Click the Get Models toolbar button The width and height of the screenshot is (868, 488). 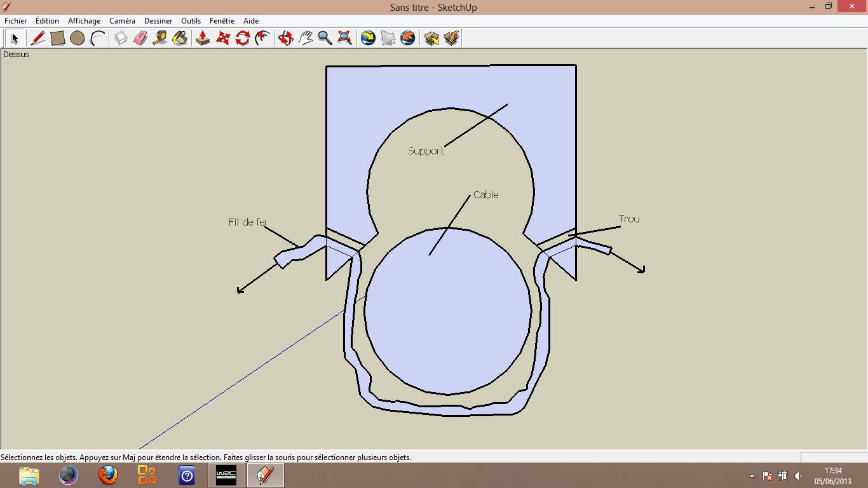431,38
